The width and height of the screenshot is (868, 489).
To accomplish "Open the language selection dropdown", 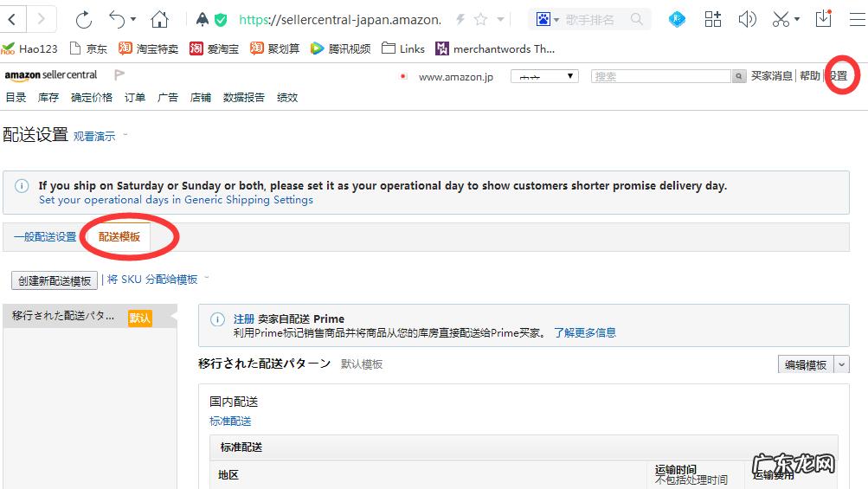I will pos(544,76).
